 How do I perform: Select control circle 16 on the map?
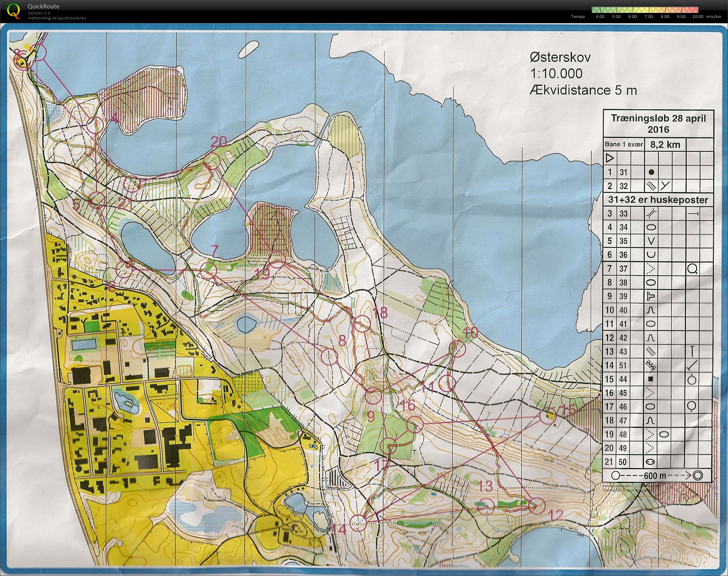coord(415,425)
